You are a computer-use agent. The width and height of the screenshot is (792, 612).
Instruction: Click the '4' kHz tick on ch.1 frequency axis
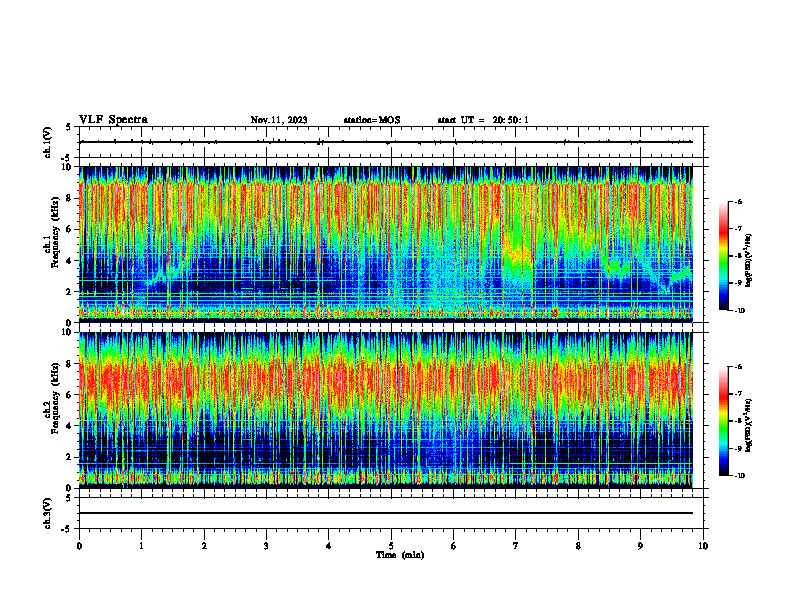click(x=68, y=261)
